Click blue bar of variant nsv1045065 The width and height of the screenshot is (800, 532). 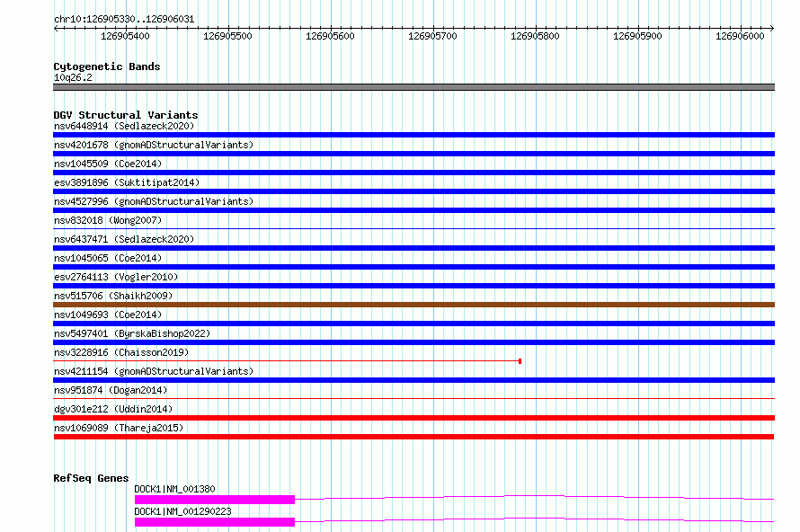413,267
